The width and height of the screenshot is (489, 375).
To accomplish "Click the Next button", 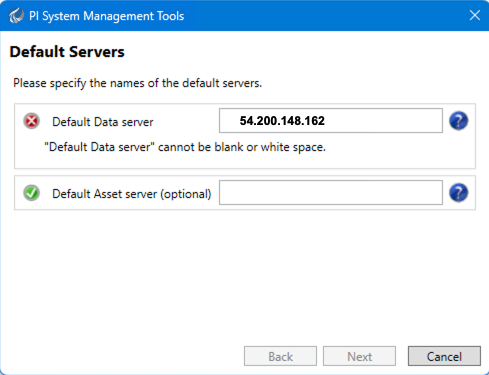I will pos(359,356).
